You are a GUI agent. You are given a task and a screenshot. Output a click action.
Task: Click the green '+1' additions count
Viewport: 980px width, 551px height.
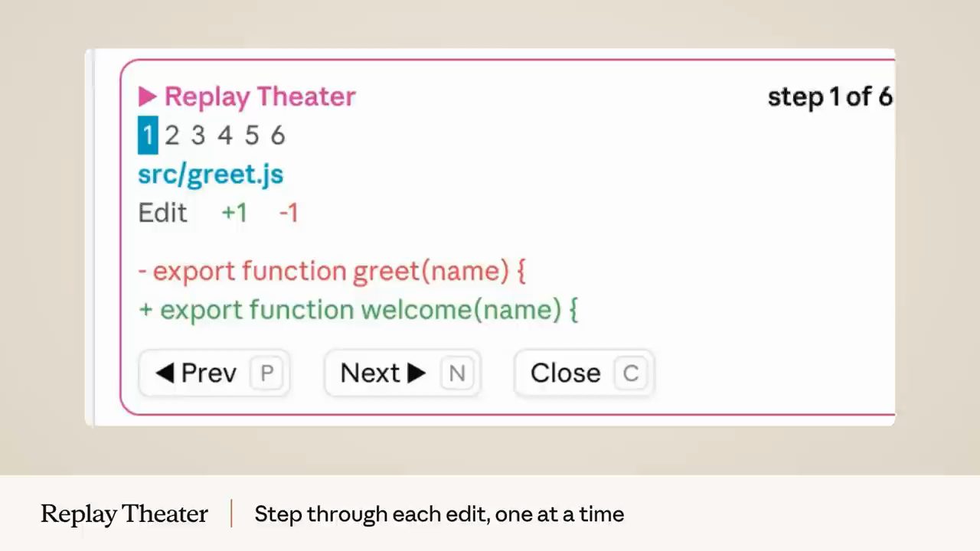coord(234,213)
